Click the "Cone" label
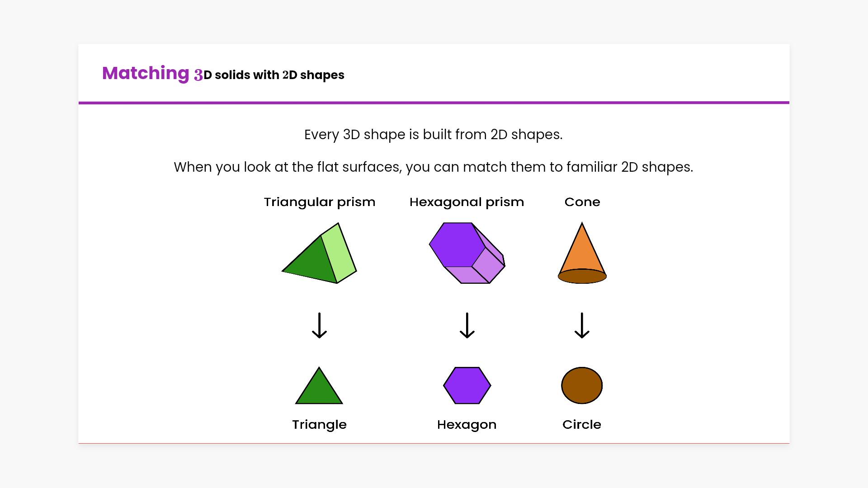 [x=582, y=202]
